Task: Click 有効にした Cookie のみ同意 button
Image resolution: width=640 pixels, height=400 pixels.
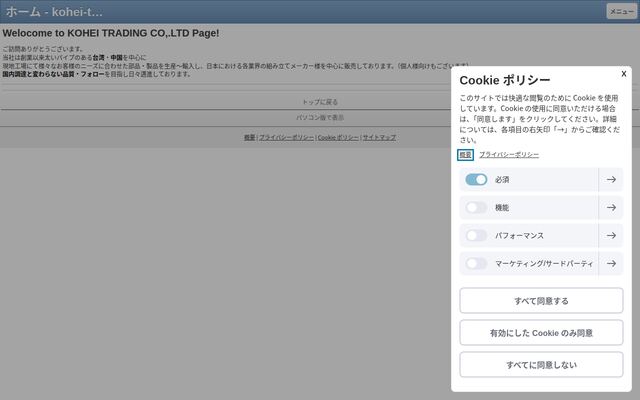Action: [541, 333]
